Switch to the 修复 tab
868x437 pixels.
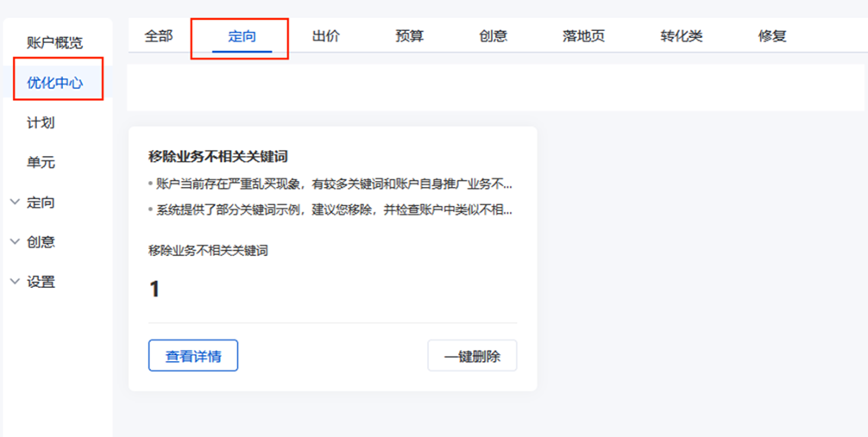(x=772, y=36)
